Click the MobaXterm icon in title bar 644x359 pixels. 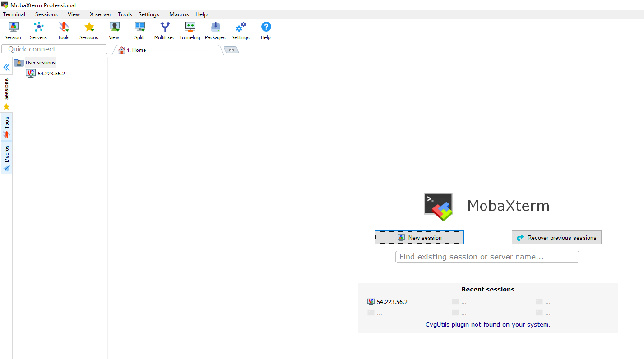[x=5, y=5]
